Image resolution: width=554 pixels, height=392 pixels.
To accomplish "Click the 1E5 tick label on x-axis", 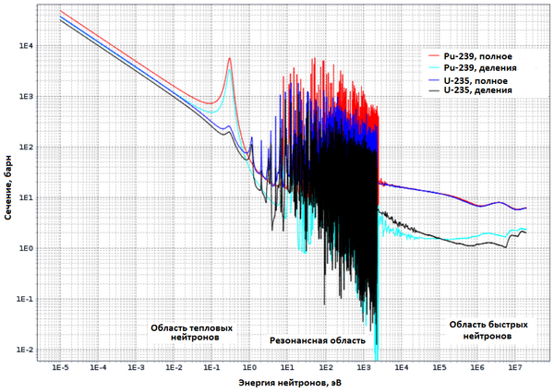I will [x=440, y=366].
